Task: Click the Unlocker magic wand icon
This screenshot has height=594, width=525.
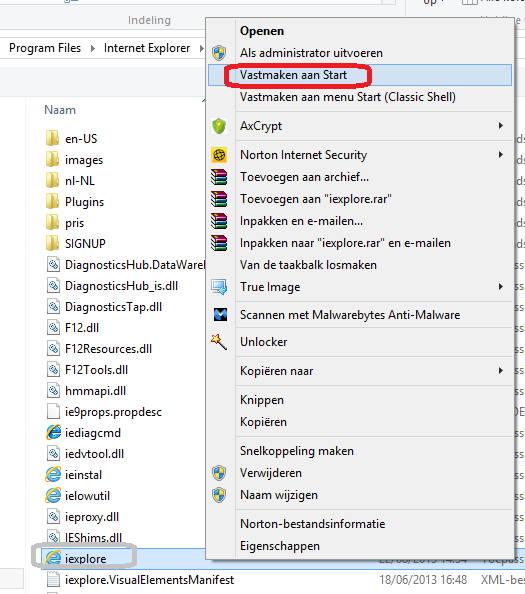Action: pyautogui.click(x=219, y=342)
